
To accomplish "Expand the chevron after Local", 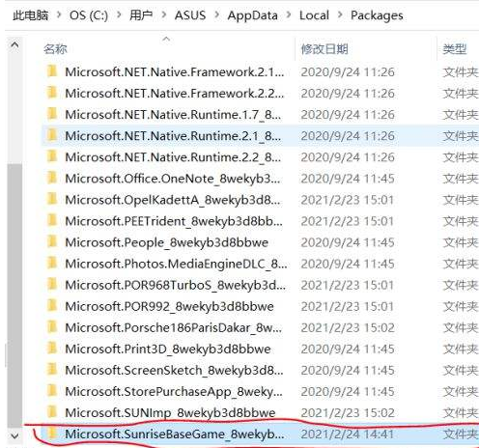I will (340, 14).
